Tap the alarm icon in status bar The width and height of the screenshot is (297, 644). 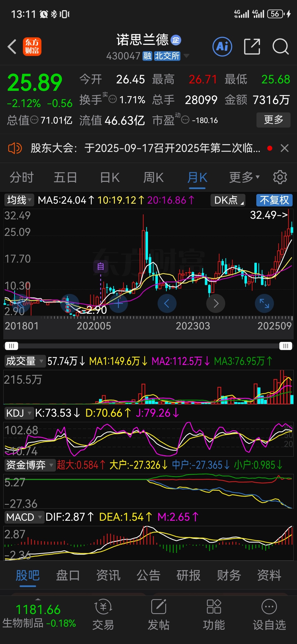pos(44,14)
